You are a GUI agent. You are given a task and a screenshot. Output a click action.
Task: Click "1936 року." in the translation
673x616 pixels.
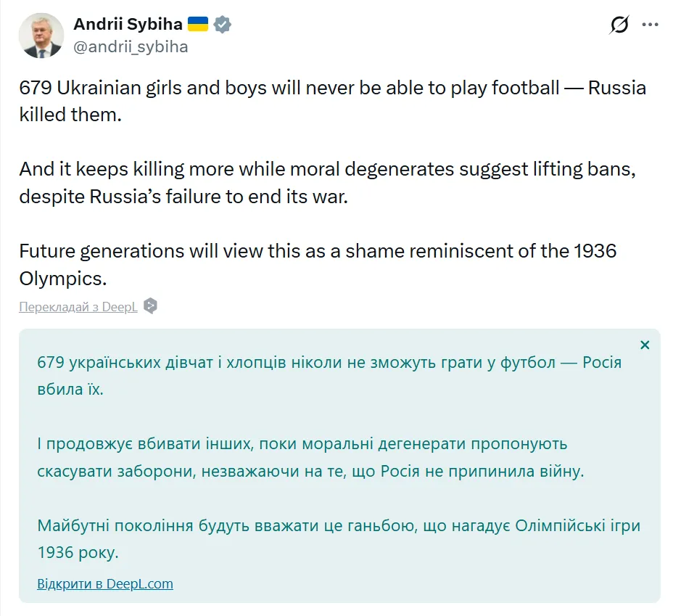click(78, 553)
